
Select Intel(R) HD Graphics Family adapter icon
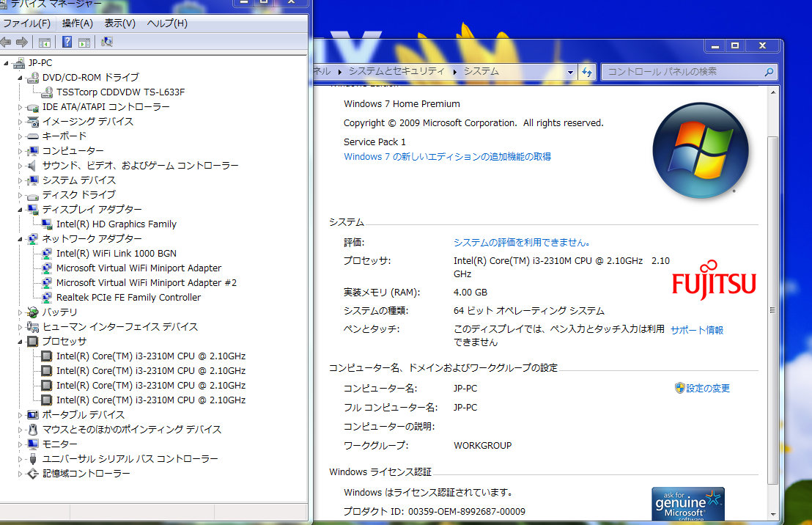point(47,224)
